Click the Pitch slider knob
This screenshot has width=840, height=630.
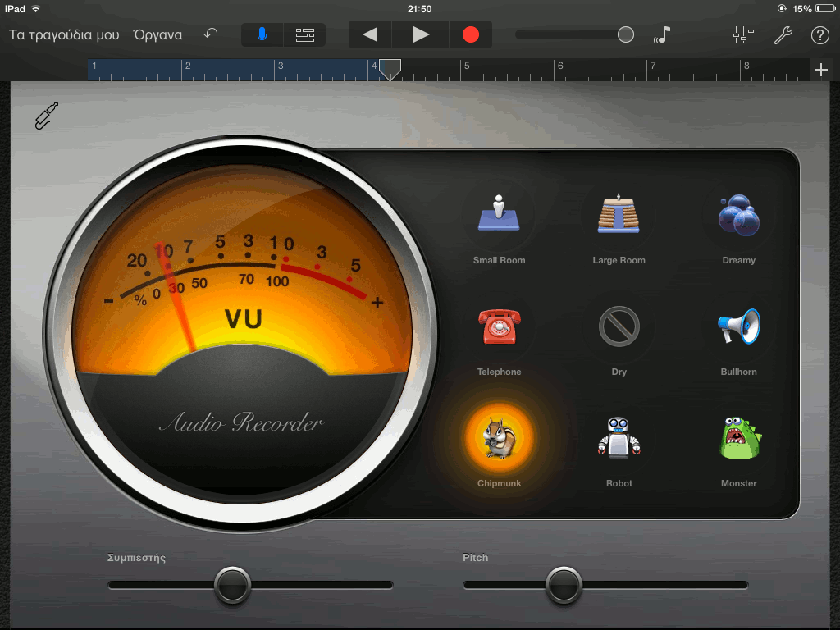click(564, 585)
